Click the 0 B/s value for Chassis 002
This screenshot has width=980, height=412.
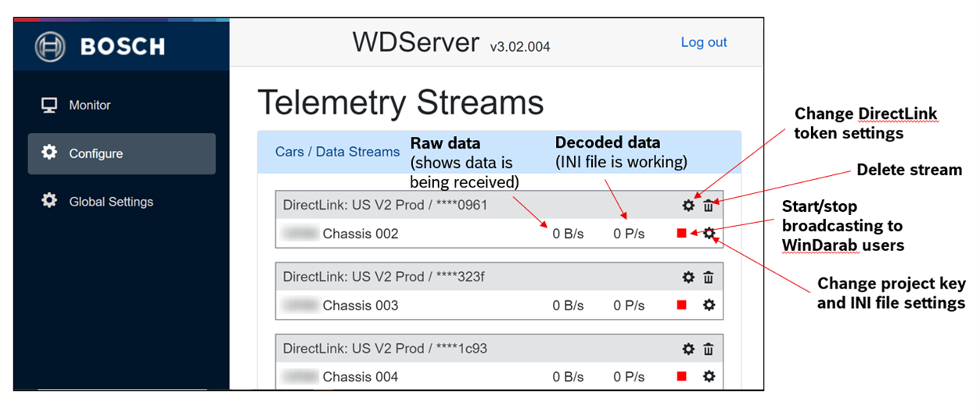coord(568,234)
